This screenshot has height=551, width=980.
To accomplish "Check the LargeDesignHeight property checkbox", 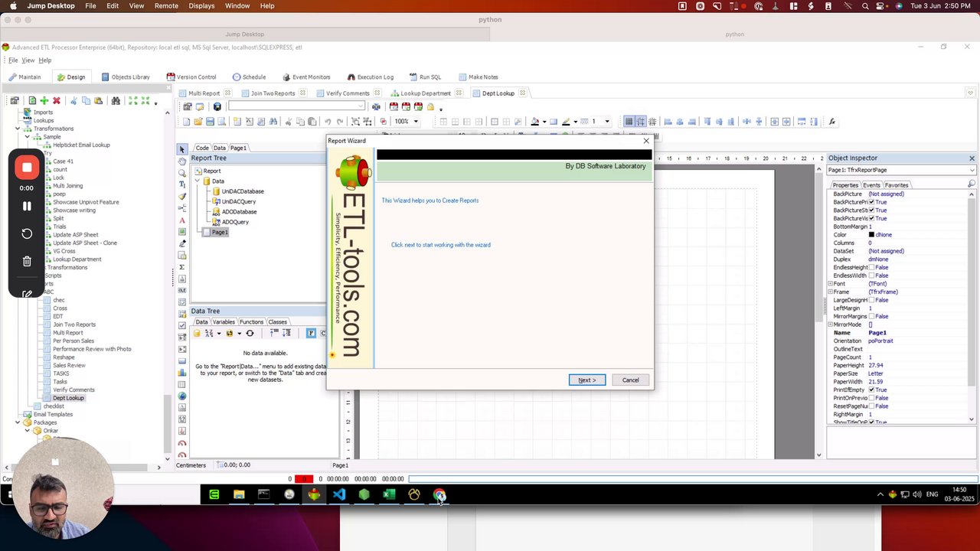I will [871, 300].
